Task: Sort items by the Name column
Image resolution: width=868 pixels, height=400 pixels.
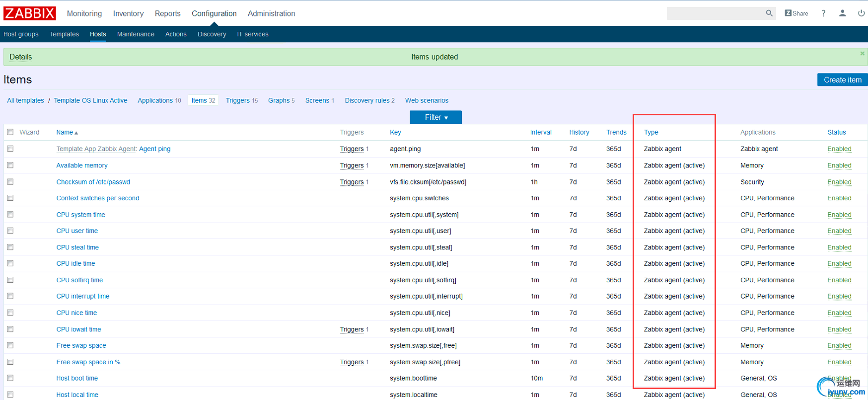Action: click(65, 132)
